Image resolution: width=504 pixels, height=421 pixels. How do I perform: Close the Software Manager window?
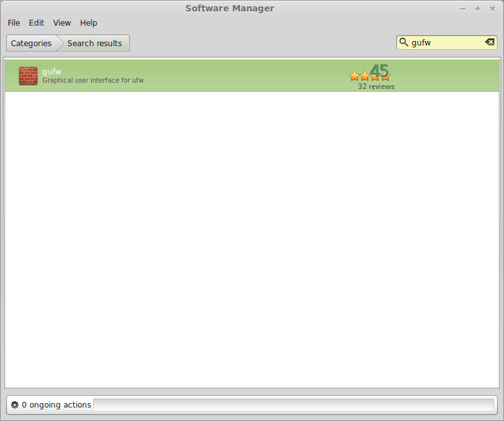492,9
